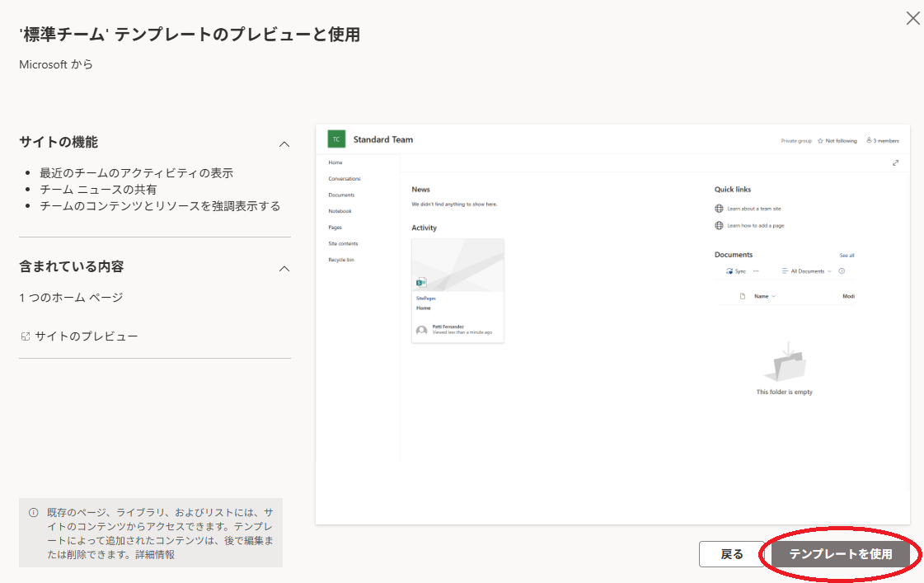This screenshot has width=924, height=583.
Task: Click the empty folder illustration
Action: tap(785, 363)
